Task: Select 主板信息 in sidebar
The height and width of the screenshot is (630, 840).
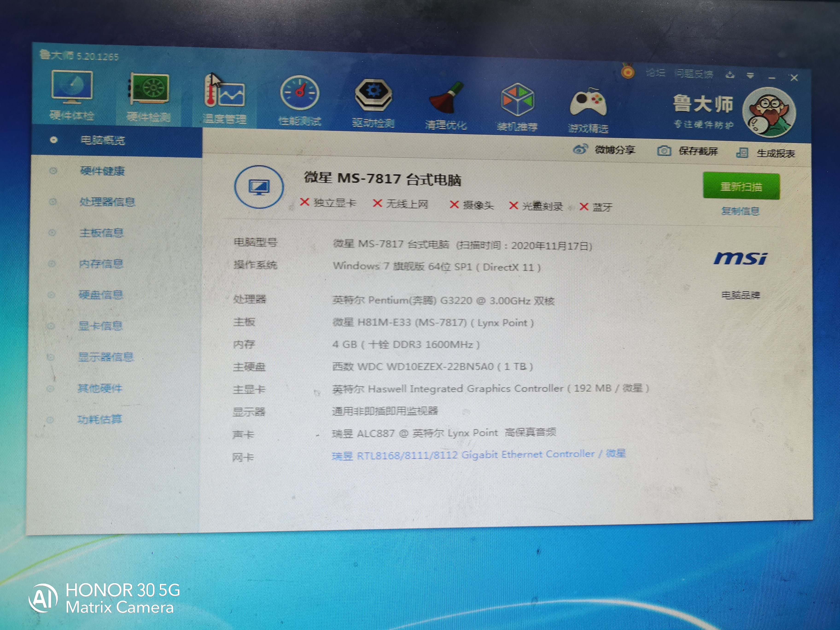Action: [101, 233]
